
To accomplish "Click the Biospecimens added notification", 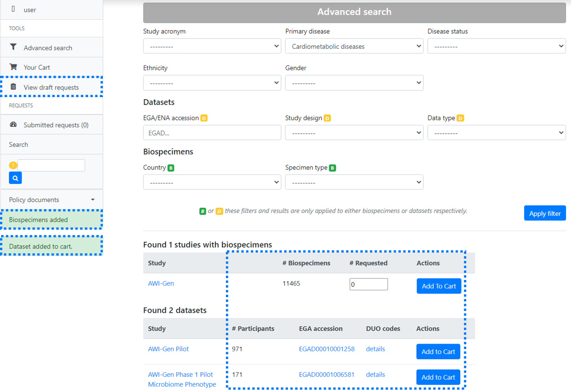I will click(x=52, y=220).
